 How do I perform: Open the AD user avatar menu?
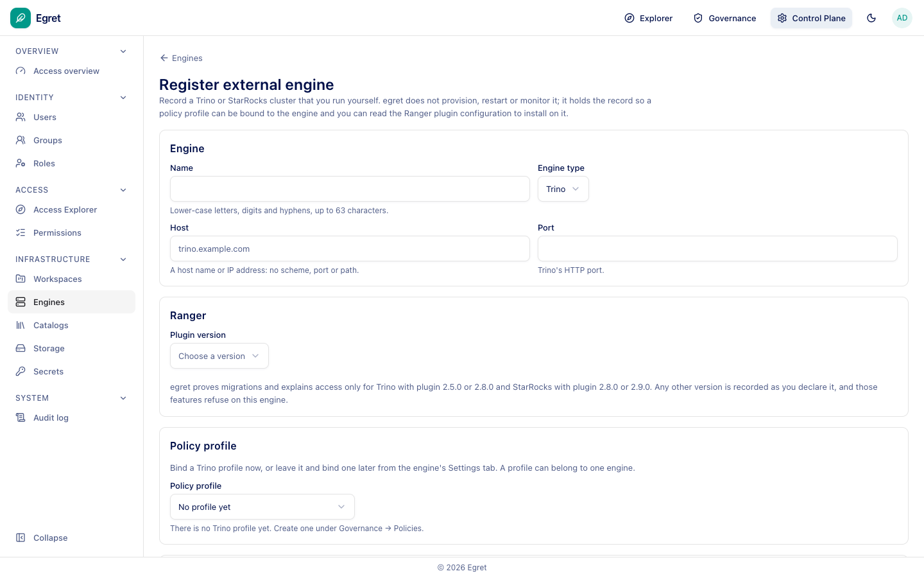click(x=902, y=18)
